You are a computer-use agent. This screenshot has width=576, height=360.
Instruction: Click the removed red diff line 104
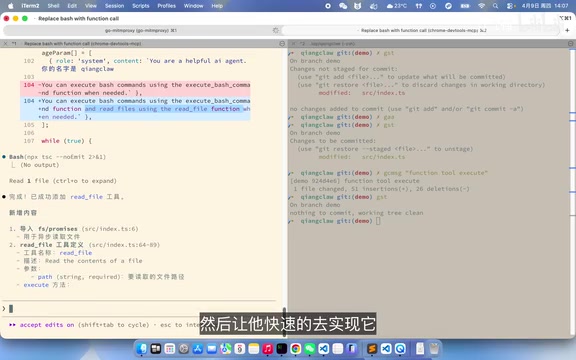pos(135,89)
